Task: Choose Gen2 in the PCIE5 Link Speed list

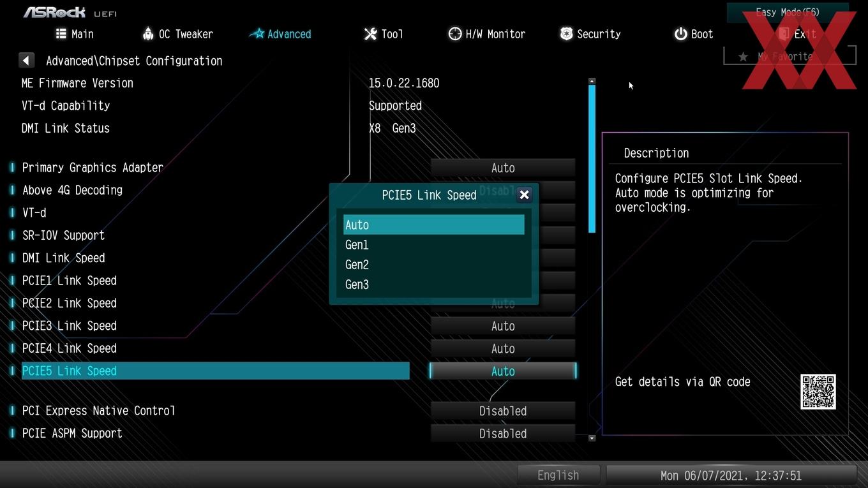Action: point(434,265)
